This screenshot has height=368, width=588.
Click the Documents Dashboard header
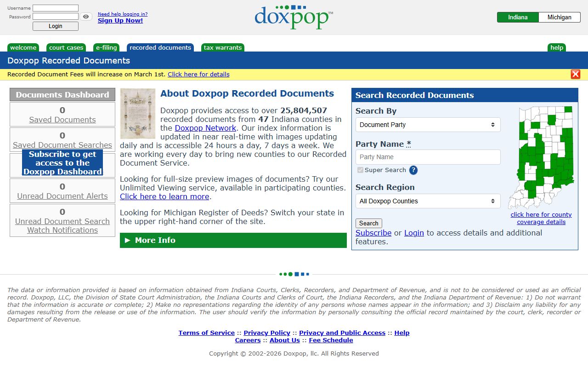[62, 95]
